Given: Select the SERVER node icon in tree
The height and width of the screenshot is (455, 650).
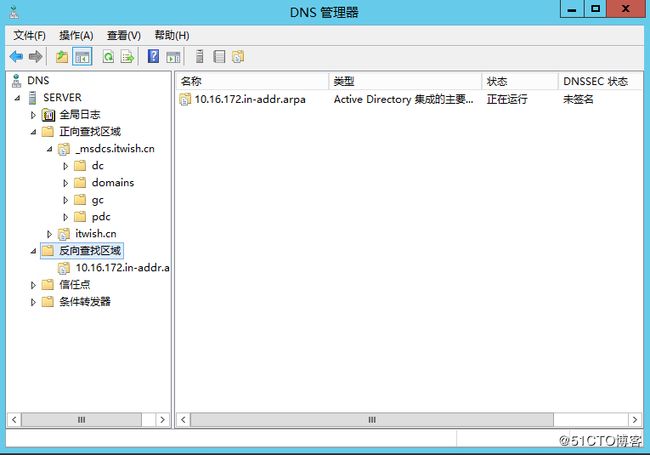Looking at the screenshot, I should [x=32, y=98].
